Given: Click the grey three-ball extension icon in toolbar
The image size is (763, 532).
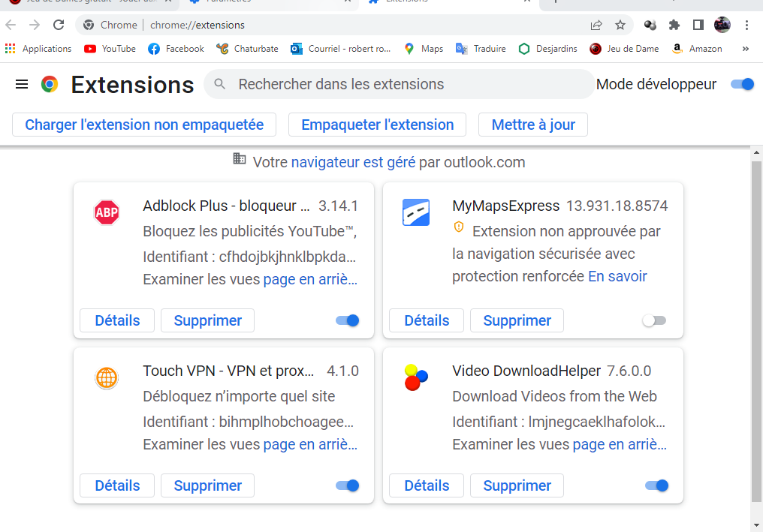Looking at the screenshot, I should pos(650,25).
